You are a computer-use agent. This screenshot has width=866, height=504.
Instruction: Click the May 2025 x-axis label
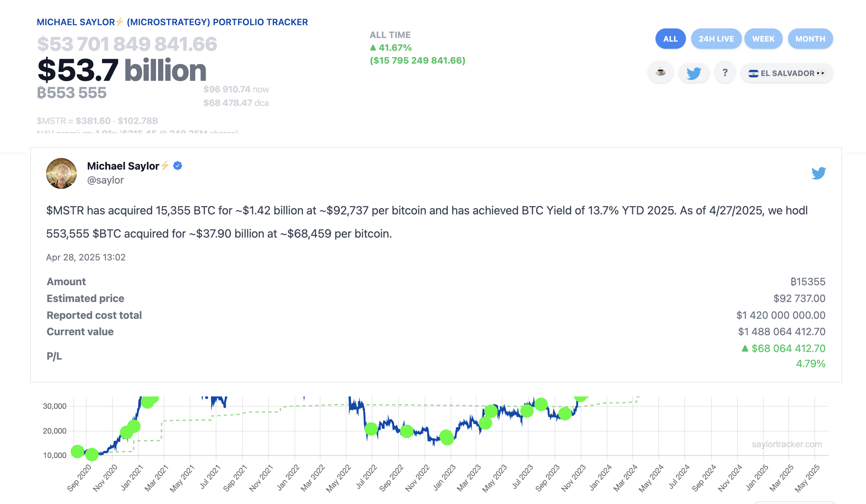[808, 478]
